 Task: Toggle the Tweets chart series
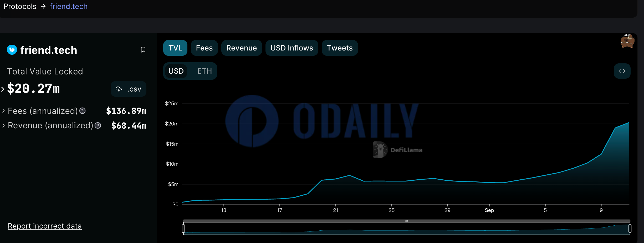340,48
